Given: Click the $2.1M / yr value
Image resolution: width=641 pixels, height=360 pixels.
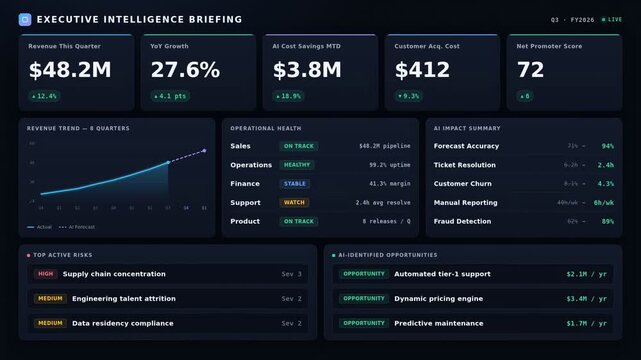Looking at the screenshot, I should [x=587, y=274].
